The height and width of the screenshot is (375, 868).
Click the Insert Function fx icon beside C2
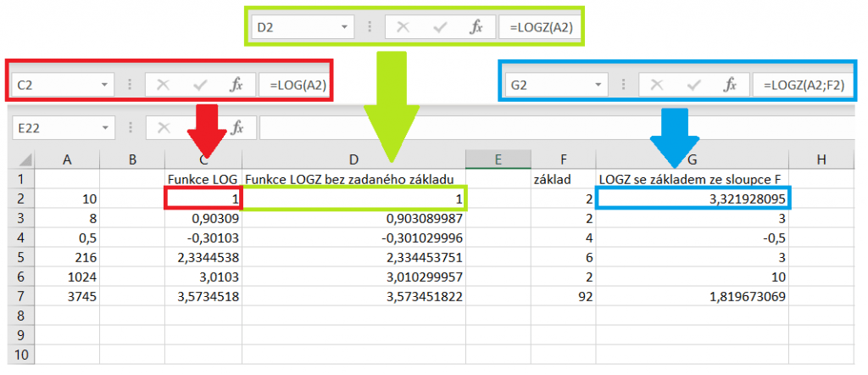[x=236, y=85]
